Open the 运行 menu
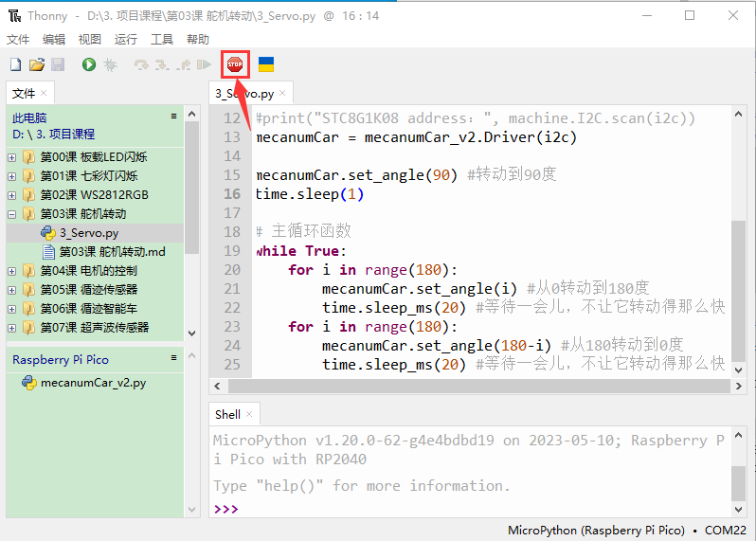The height and width of the screenshot is (541, 756). pos(126,39)
